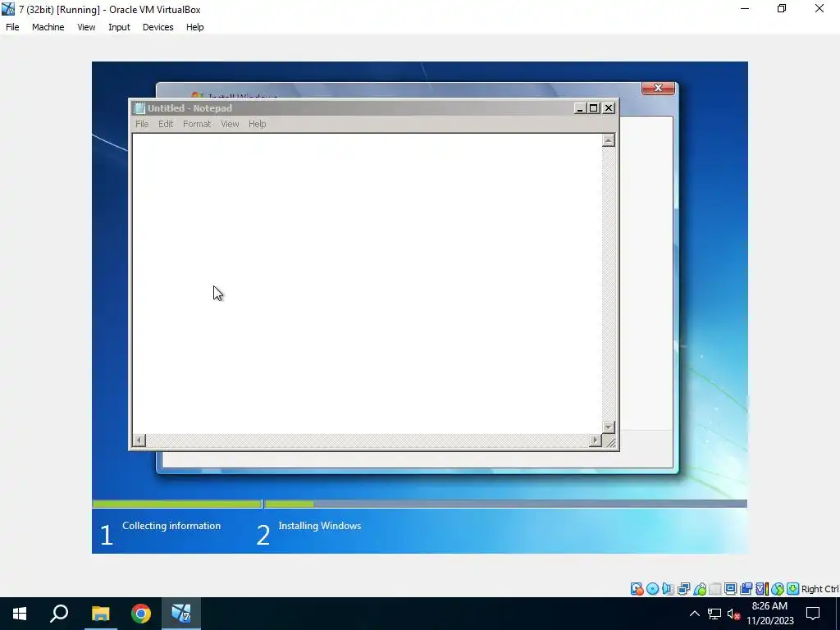This screenshot has height=630, width=840.
Task: Click 'Right Ctrl' host key label
Action: click(819, 589)
